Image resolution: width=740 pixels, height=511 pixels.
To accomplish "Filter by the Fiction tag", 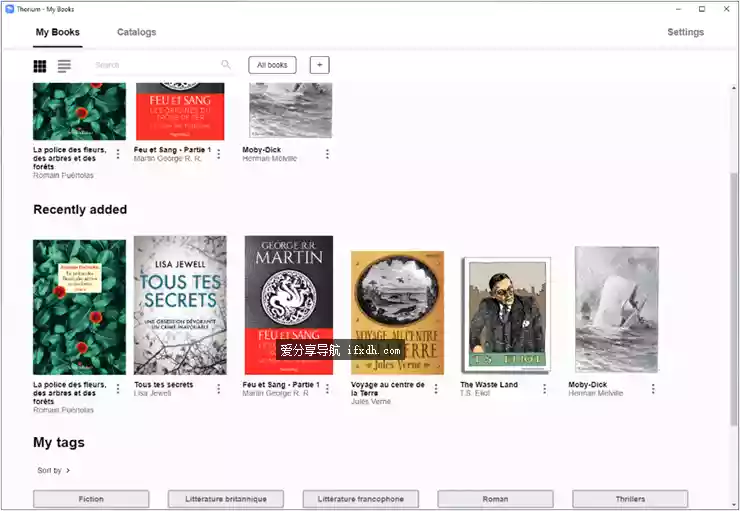I will point(91,499).
